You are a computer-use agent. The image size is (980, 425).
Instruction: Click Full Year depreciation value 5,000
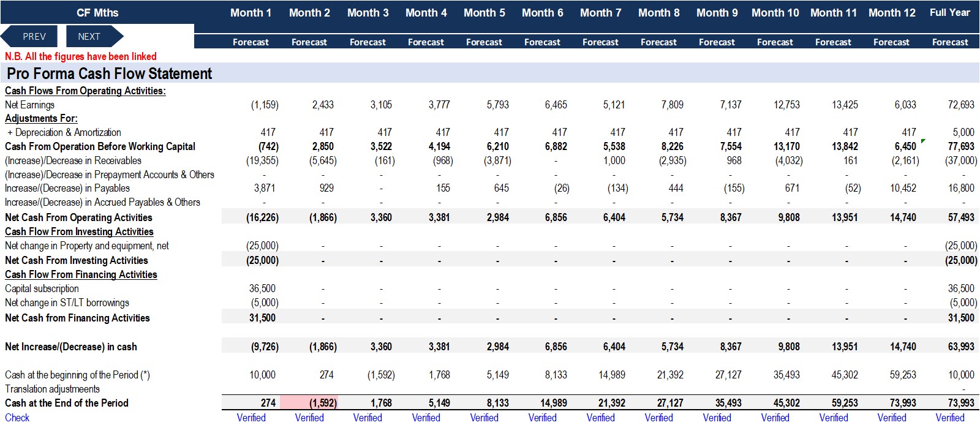pyautogui.click(x=963, y=132)
